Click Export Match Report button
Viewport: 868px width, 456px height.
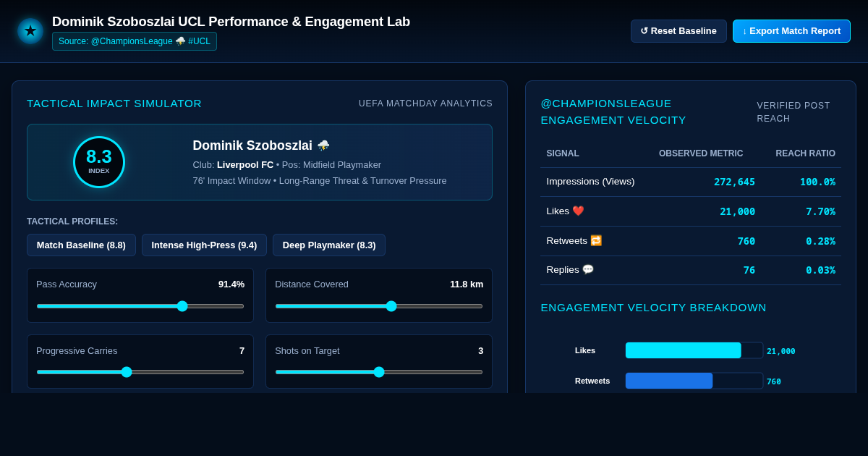[791, 31]
